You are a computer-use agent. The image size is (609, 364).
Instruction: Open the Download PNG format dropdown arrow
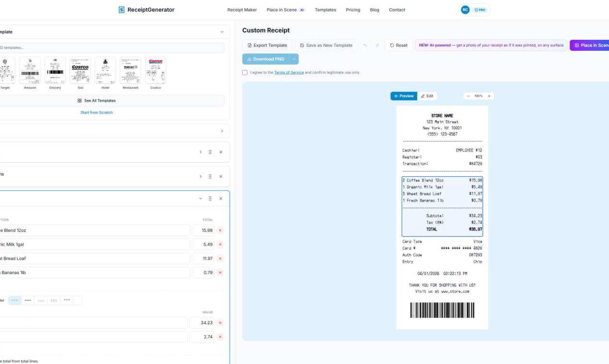[294, 59]
